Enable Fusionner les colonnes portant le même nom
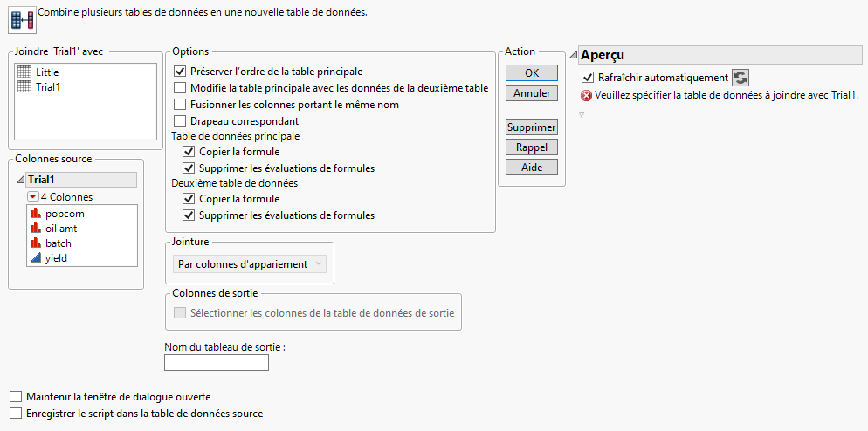868x431 pixels. [181, 105]
